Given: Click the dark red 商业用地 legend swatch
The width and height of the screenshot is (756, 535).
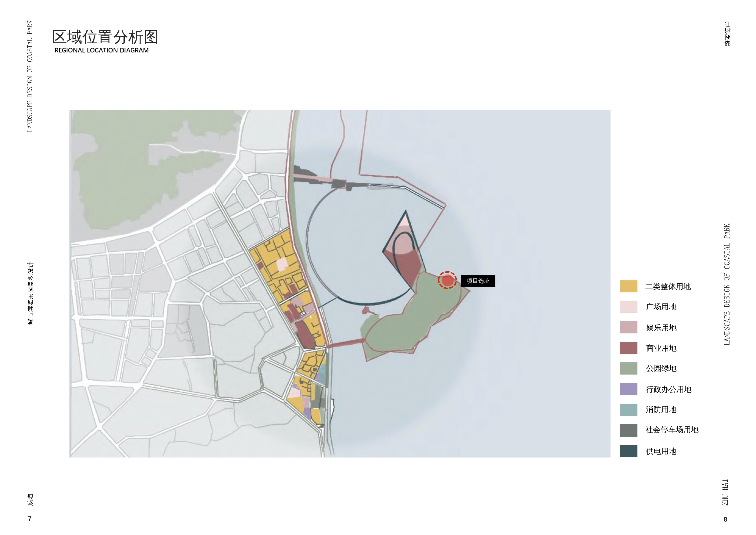Looking at the screenshot, I should click(629, 348).
